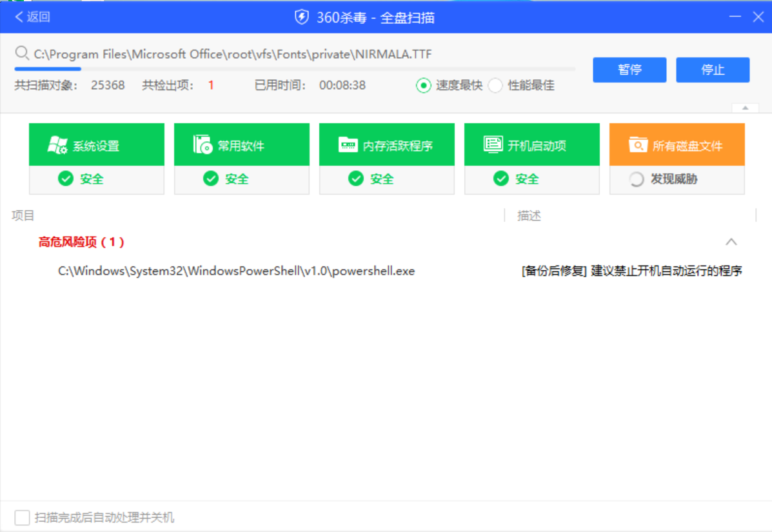Click the 360 shield logo icon
Screen dimensions: 772x532
click(301, 17)
